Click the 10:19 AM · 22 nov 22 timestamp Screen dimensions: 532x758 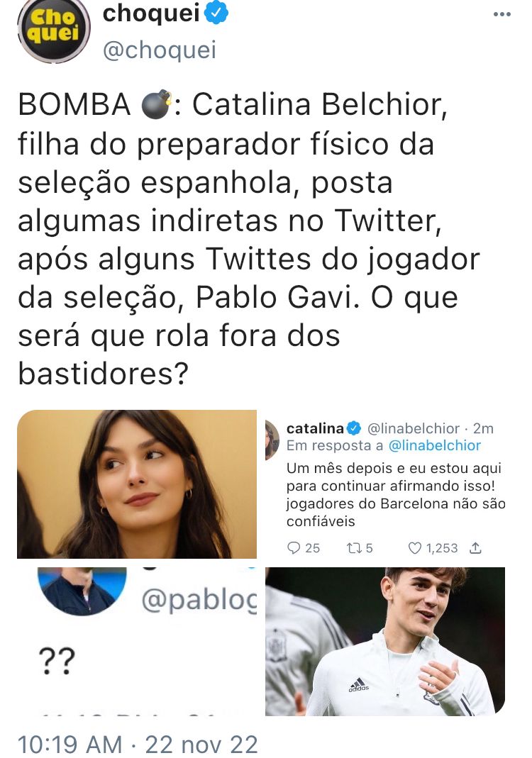pyautogui.click(x=138, y=745)
